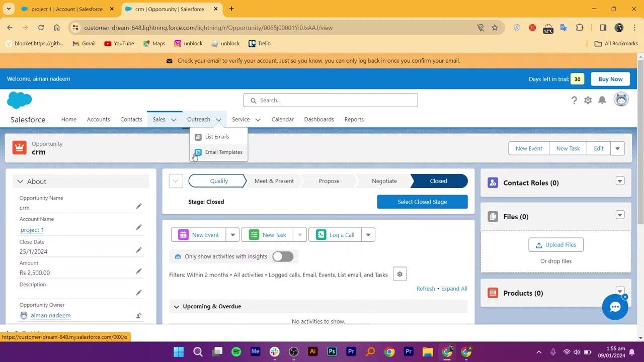
Task: Edit Opportunity Name with its pencil icon
Action: [x=138, y=206]
